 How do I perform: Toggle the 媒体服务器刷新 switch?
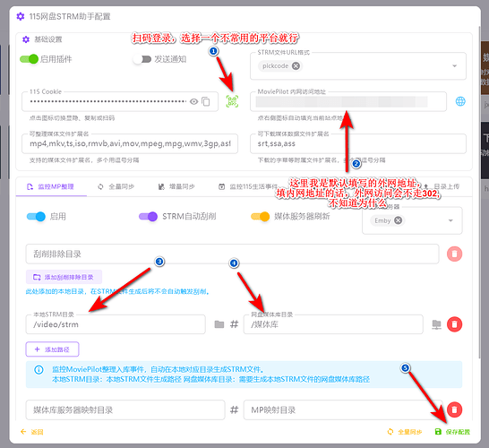click(x=260, y=216)
